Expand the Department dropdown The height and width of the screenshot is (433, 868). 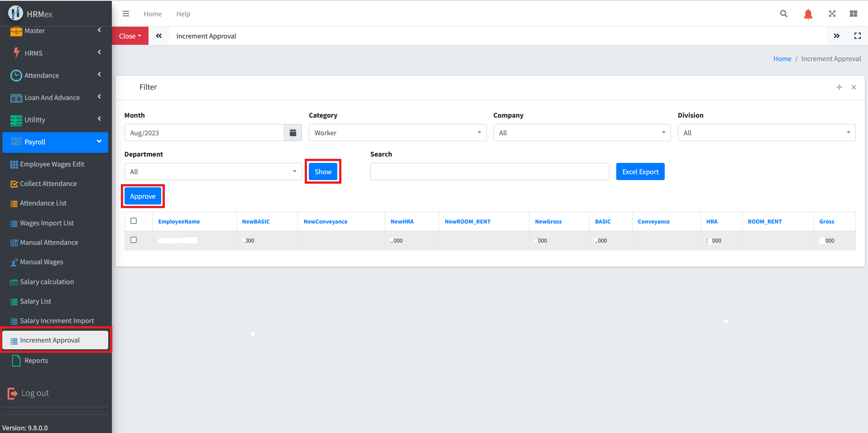pos(213,171)
